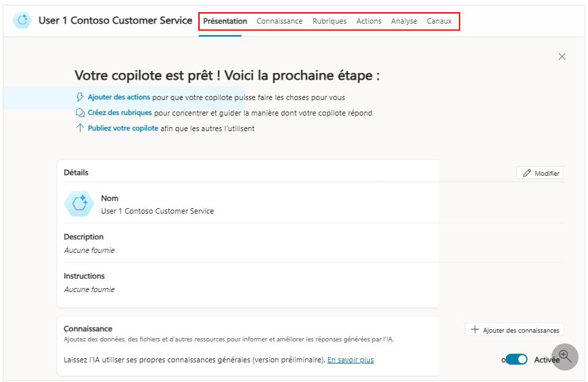Click the chat bubbles icon beside Créez des rubriques
Screen dimensions: 588x382
click(81, 113)
